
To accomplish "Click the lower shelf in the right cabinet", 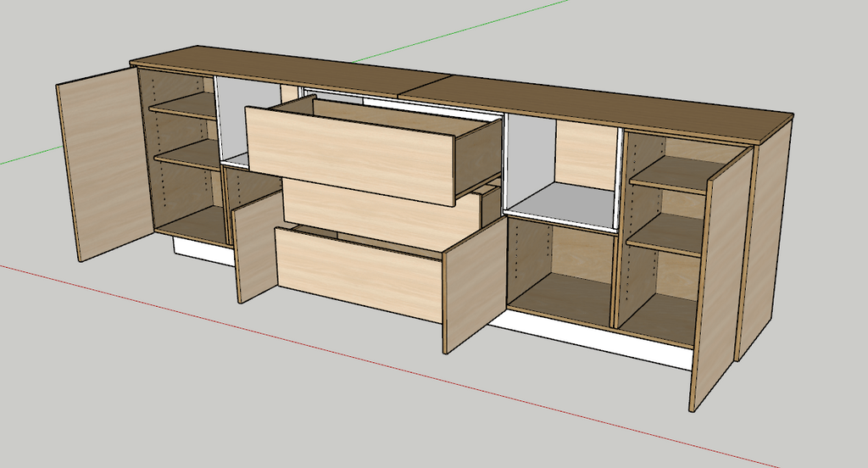I will click(x=667, y=234).
